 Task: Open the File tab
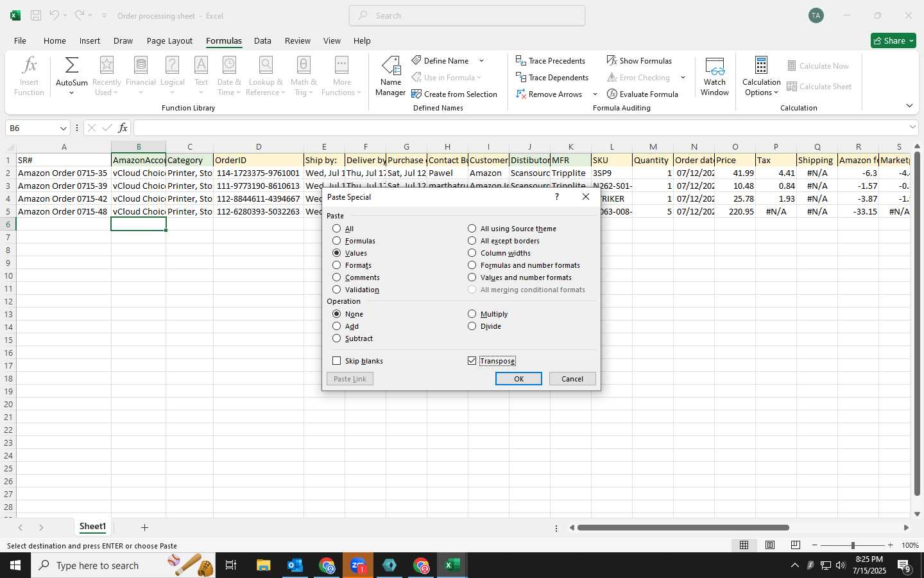20,40
